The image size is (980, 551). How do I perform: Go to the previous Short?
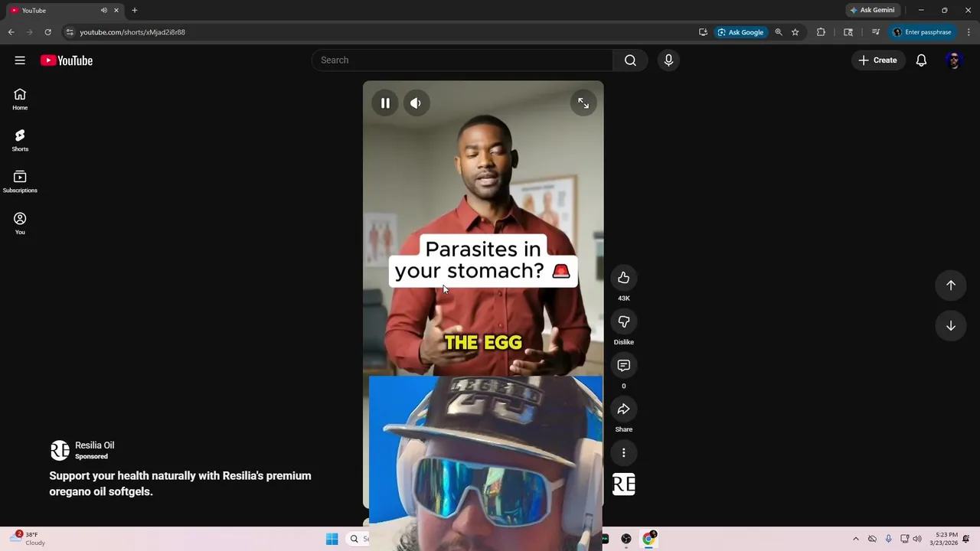950,285
